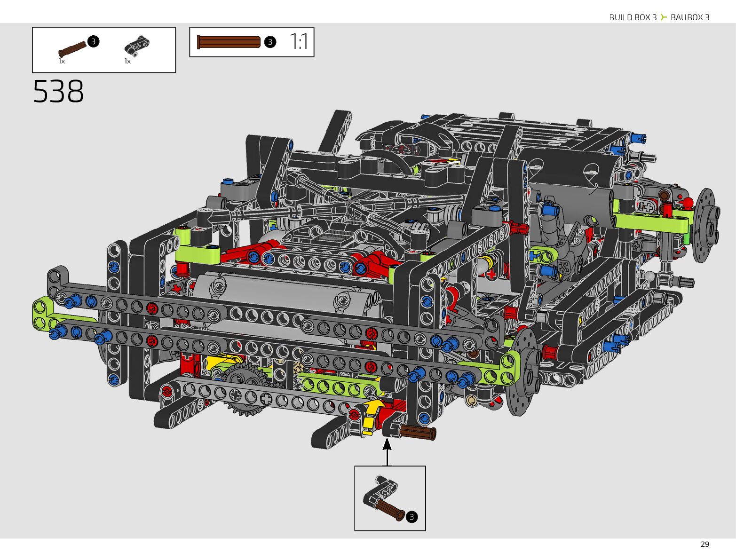Click the 1x quantity under the brown axle
Viewport: 736px width, 560px height.
(62, 61)
